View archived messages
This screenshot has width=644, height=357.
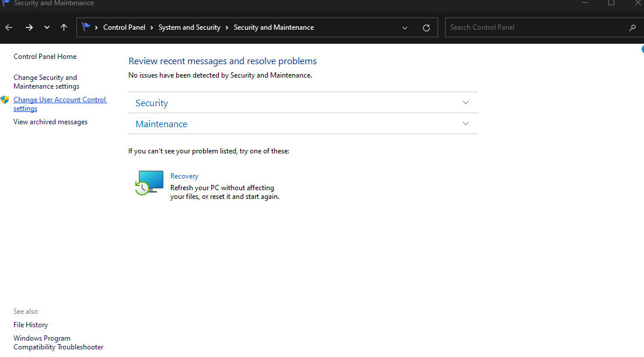pyautogui.click(x=50, y=122)
